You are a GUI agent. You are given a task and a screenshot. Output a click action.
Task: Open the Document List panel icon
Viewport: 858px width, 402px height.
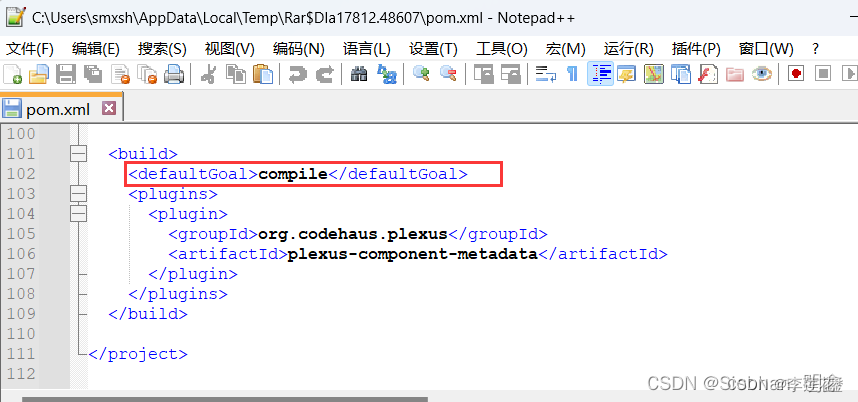tap(681, 74)
